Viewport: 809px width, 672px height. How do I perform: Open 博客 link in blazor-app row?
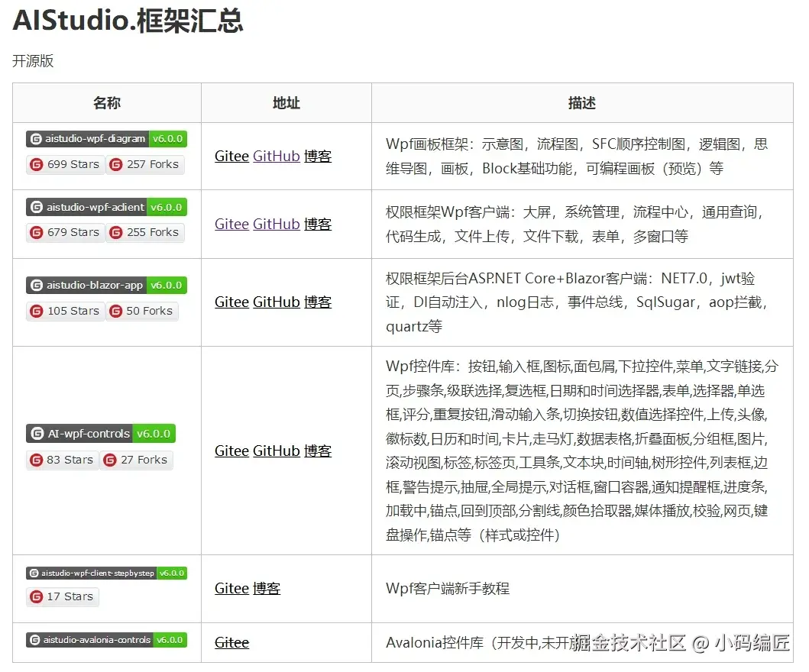317,302
